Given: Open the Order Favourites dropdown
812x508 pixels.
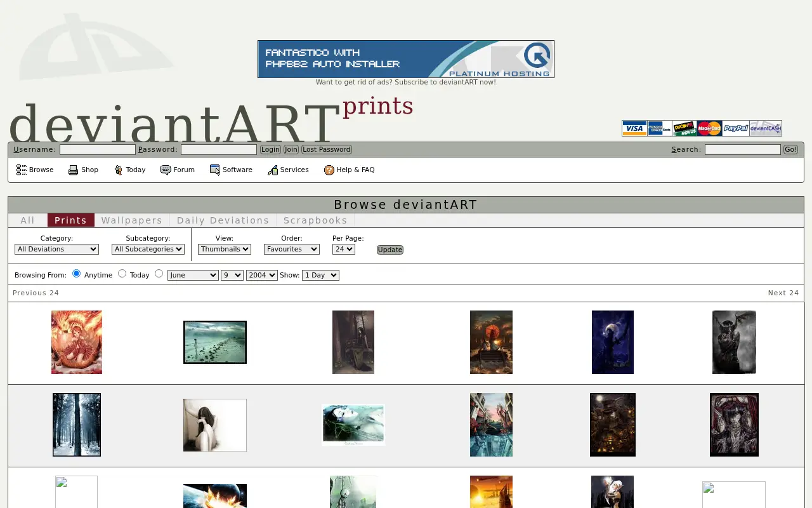Looking at the screenshot, I should coord(291,249).
